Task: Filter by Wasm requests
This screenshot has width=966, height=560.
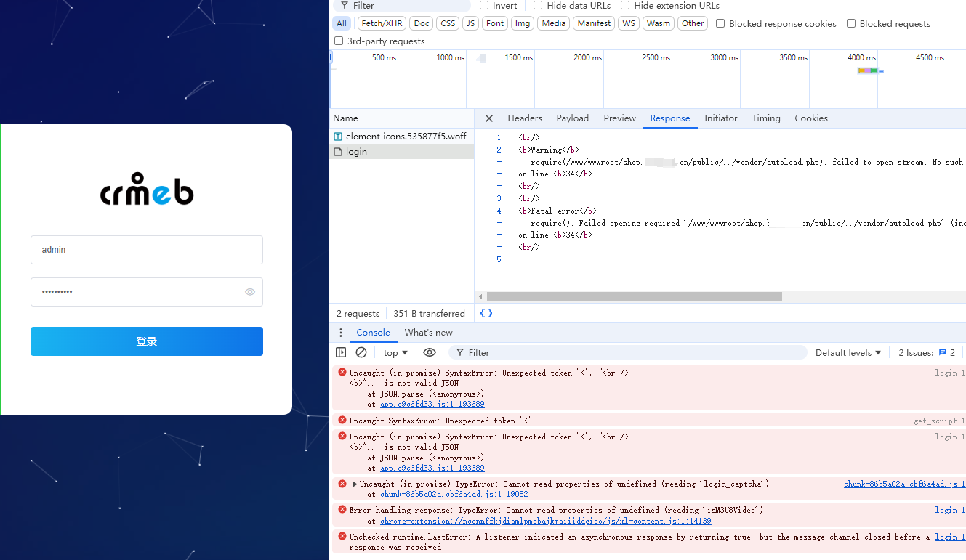Action: tap(659, 23)
